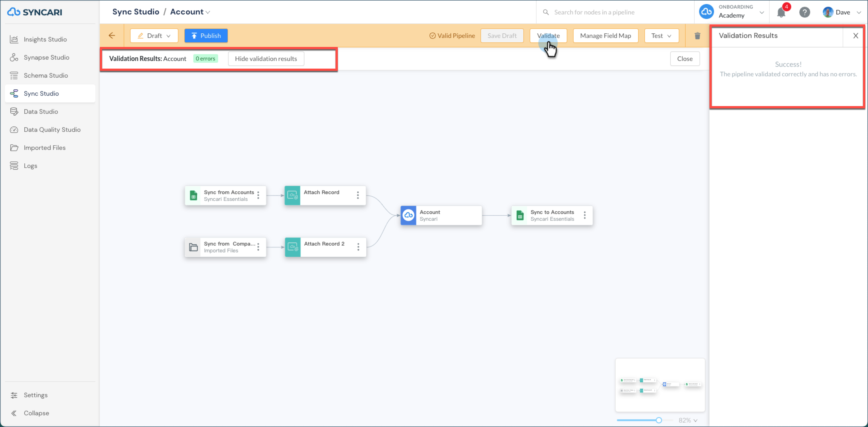868x427 pixels.
Task: Click the Imported Files folder icon in sidebar
Action: 14,148
